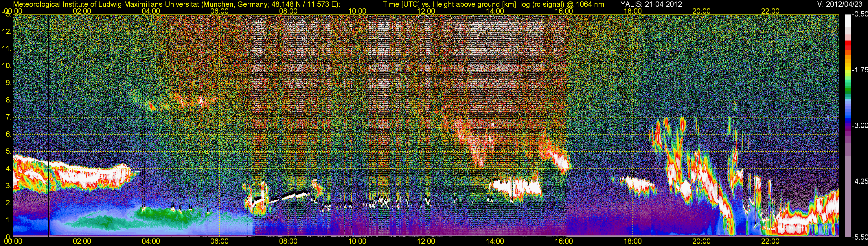Select the 04:00 label on the top time axis
The image size is (868, 246).
click(151, 11)
